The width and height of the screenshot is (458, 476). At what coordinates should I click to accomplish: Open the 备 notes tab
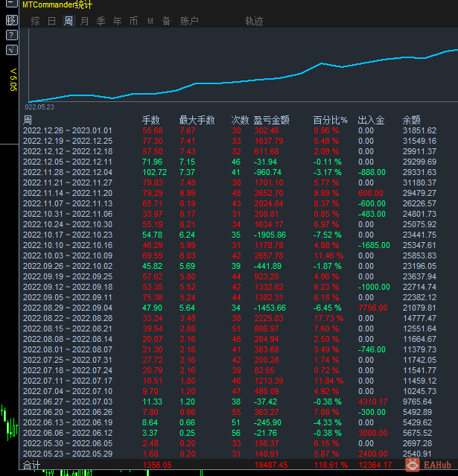pos(166,21)
